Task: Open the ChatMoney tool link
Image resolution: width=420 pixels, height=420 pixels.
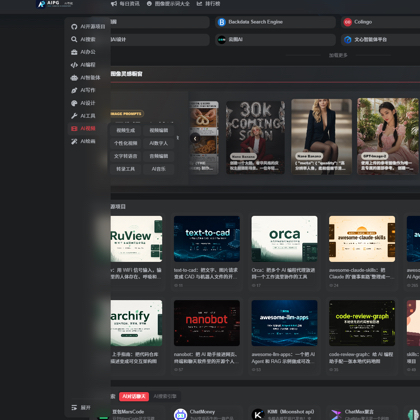Action: point(202,412)
